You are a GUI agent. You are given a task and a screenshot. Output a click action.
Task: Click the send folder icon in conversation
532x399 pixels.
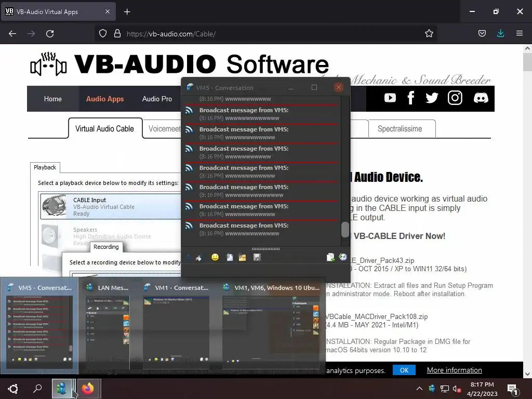[242, 258]
